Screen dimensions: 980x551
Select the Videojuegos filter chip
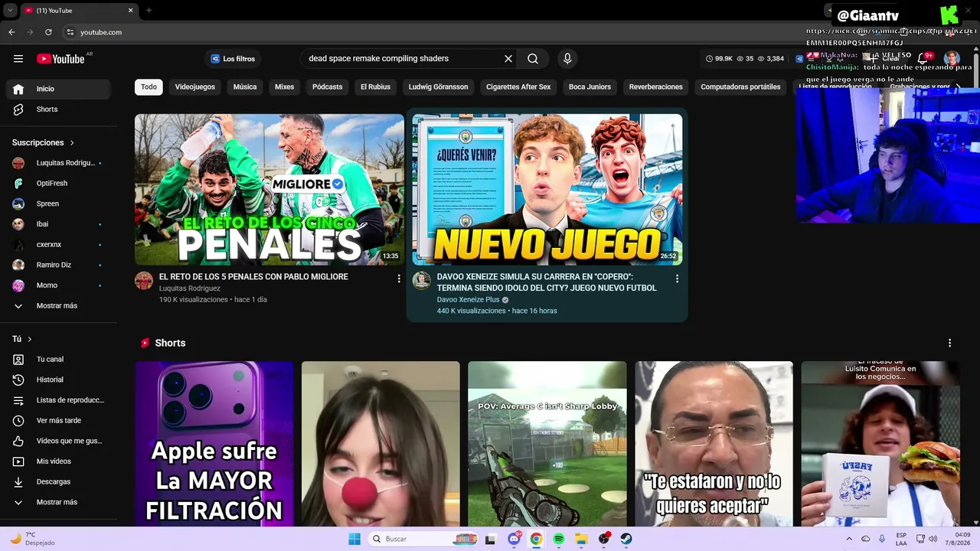(195, 87)
